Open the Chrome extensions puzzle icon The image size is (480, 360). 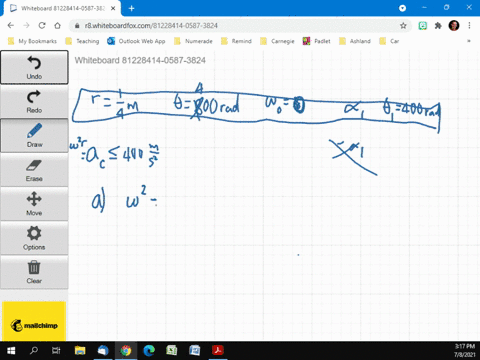pos(438,26)
